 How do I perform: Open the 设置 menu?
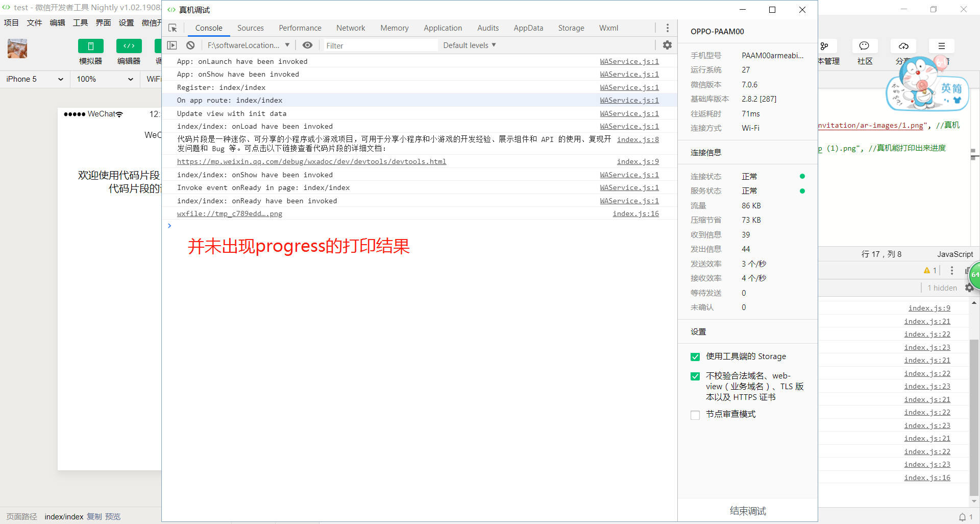126,22
